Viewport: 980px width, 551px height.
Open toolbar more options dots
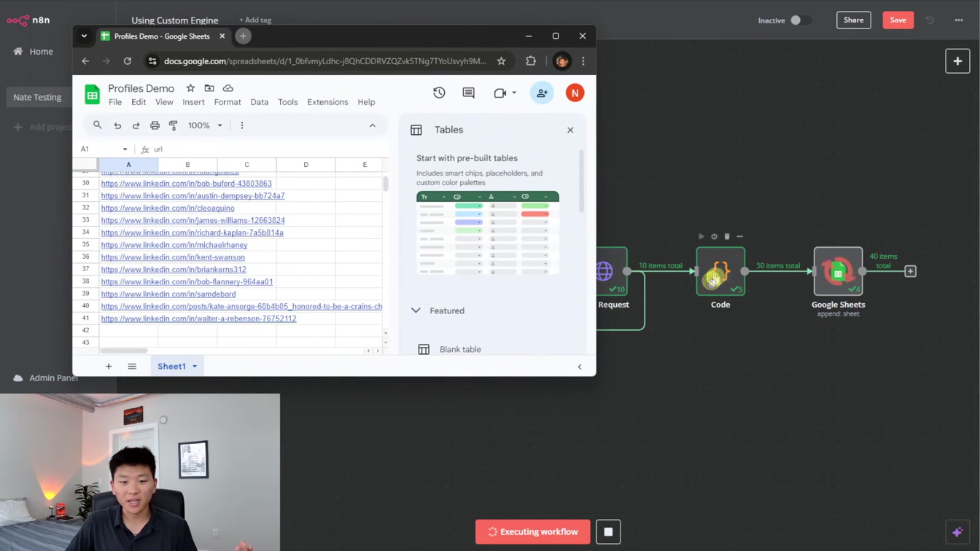pyautogui.click(x=242, y=125)
